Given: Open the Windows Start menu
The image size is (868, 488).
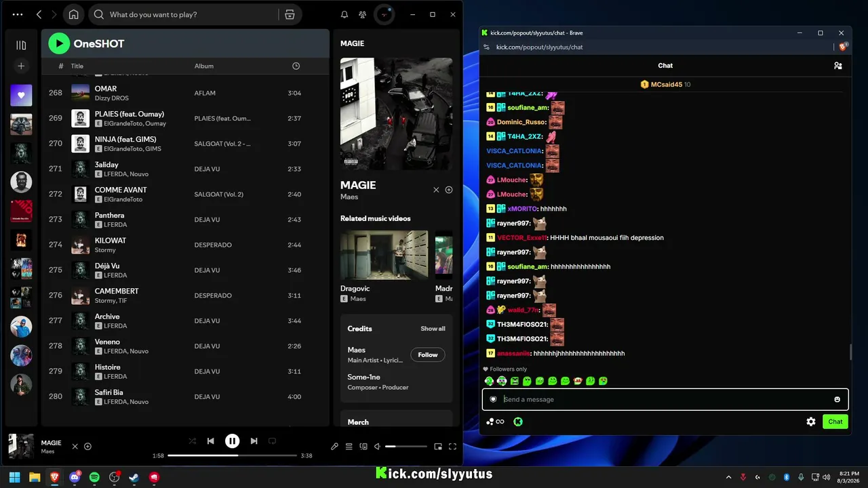Looking at the screenshot, I should pos(15,477).
